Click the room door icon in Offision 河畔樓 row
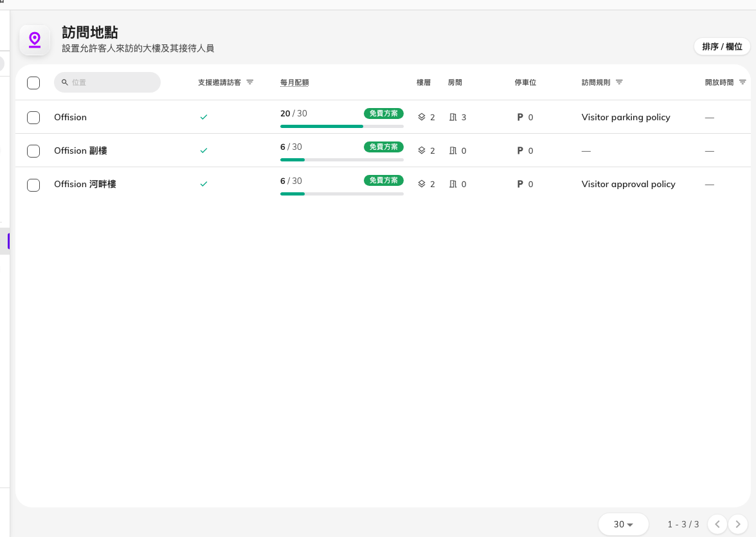Viewport: 756px width, 537px height. pyautogui.click(x=453, y=184)
